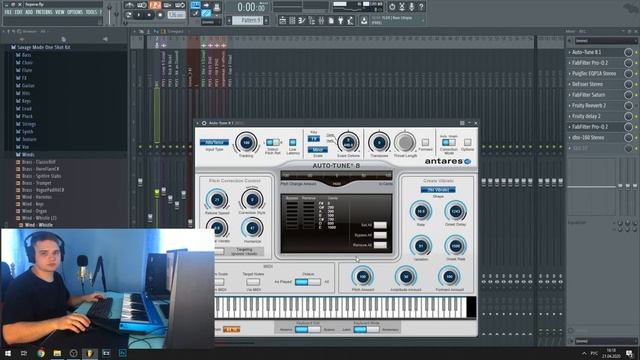
Task: Enable the Formant checkbox
Action: tap(425, 142)
